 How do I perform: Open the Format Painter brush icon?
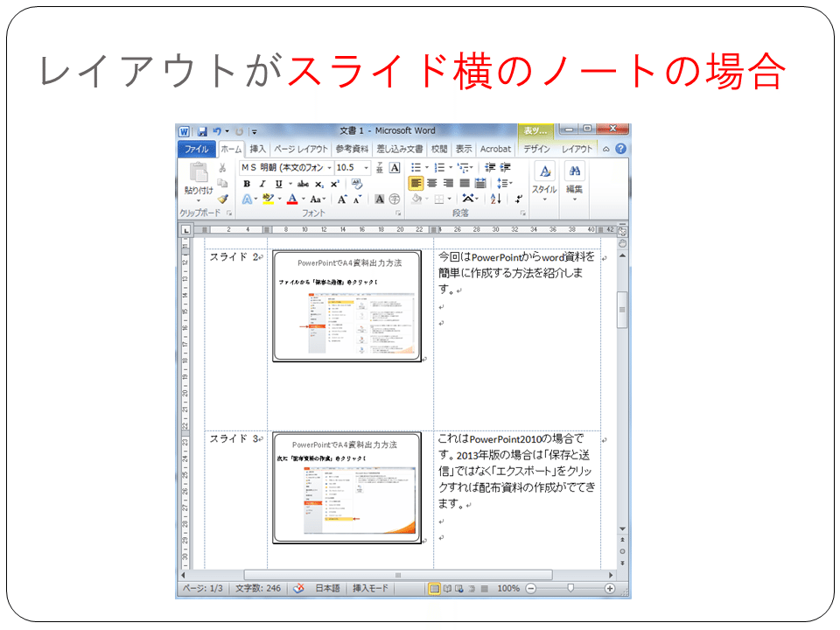224,197
